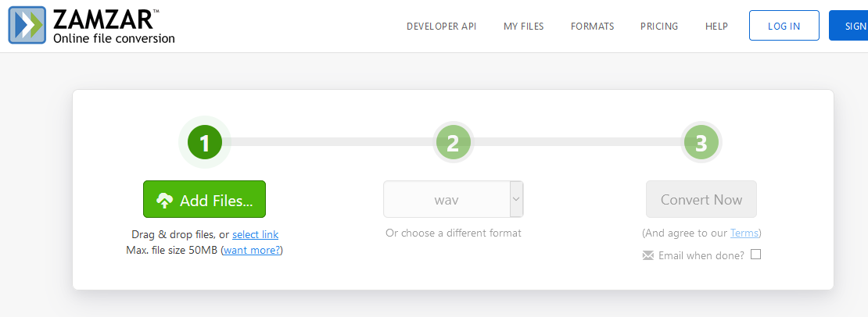Open the Formats menu item
The height and width of the screenshot is (317, 868).
[x=592, y=26]
